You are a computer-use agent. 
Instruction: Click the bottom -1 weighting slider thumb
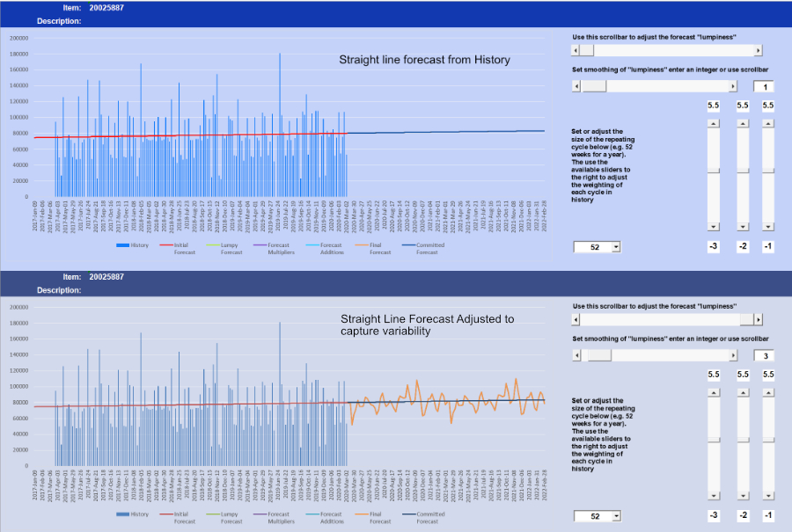(x=767, y=440)
